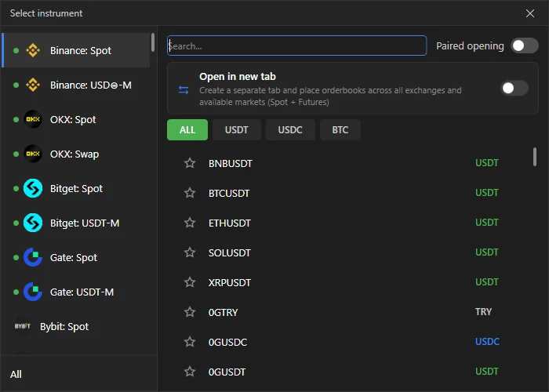Close the Select instrument dialog

click(529, 13)
